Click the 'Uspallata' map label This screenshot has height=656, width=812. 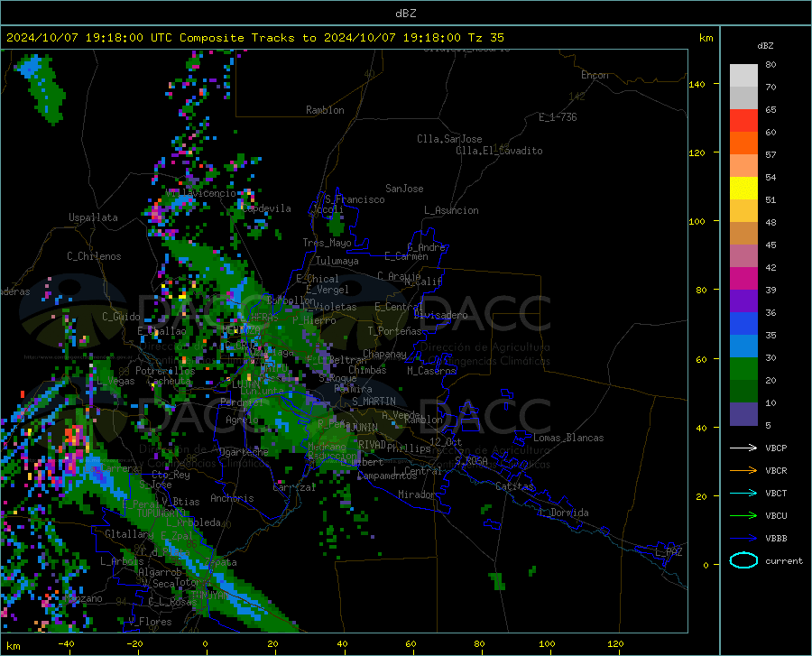pos(93,217)
